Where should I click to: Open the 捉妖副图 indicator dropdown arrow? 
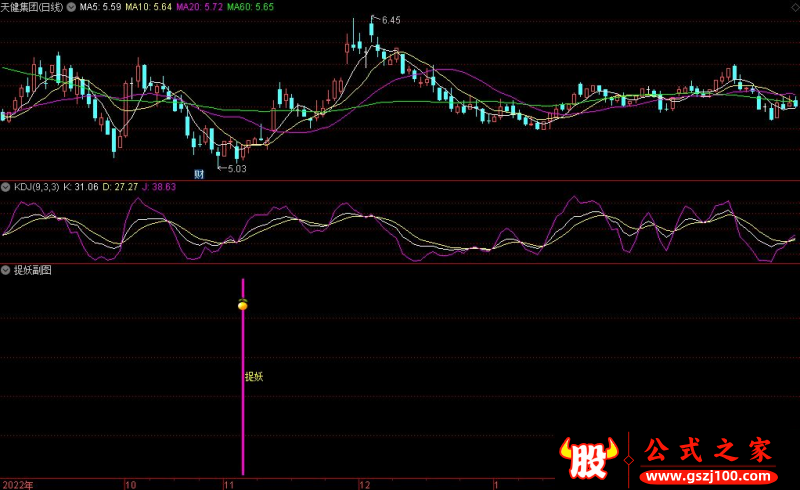pos(6,270)
